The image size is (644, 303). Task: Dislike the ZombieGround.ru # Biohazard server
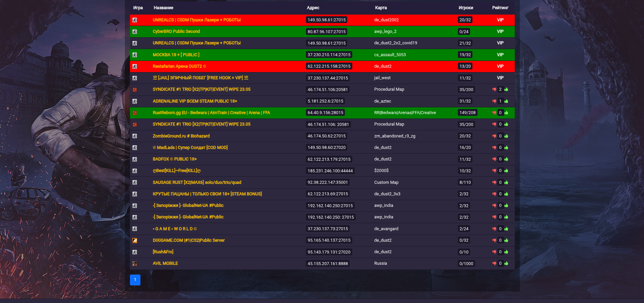click(494, 136)
